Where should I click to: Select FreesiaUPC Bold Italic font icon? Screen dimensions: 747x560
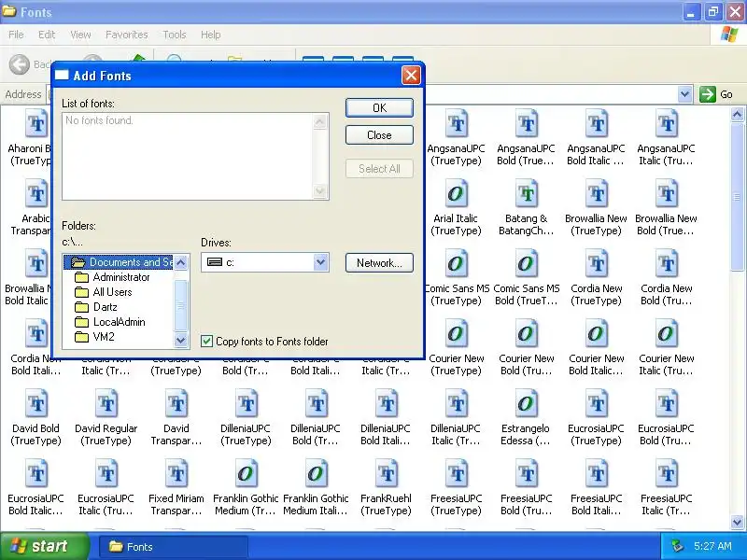click(596, 474)
